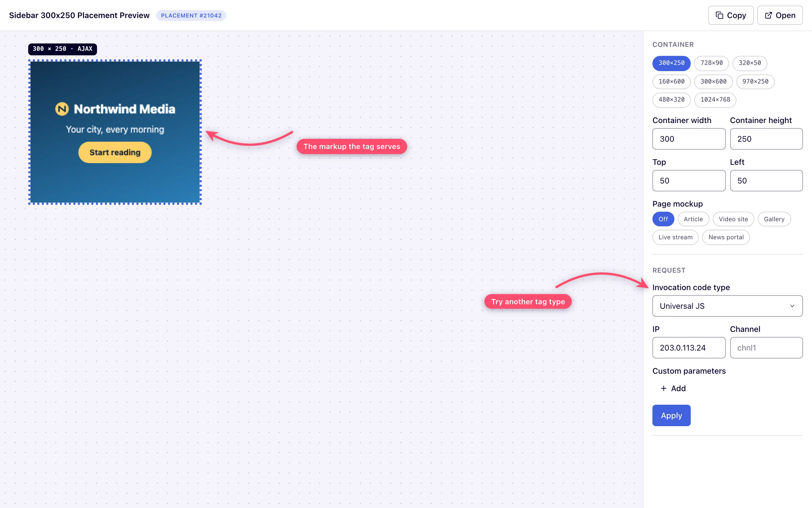Pick the 480×320 size chip
The height and width of the screenshot is (508, 812).
click(671, 100)
